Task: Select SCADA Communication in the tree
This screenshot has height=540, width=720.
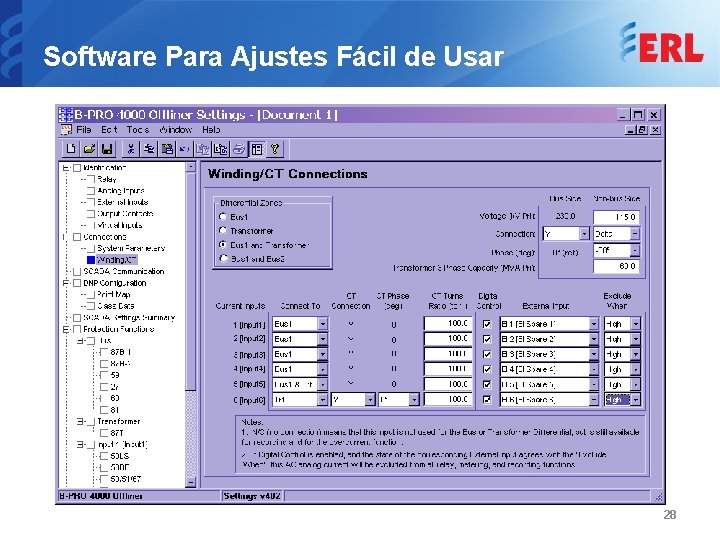Action: (x=124, y=271)
